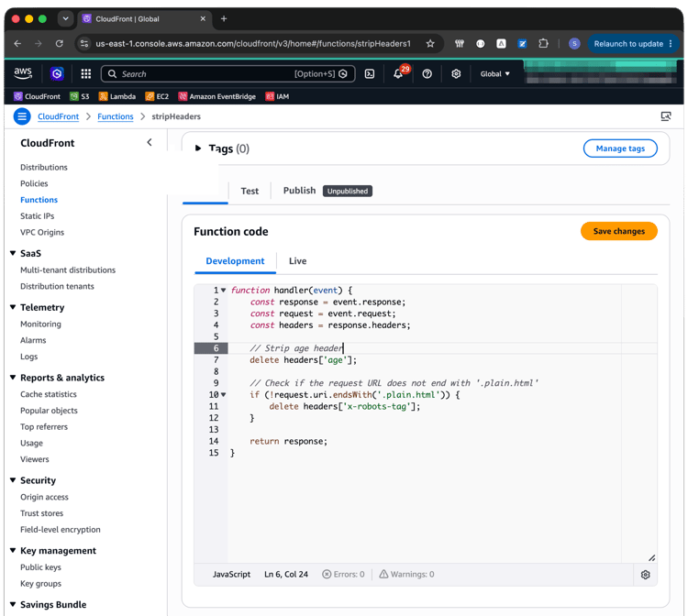Open S3 favorite shortcut
Viewport: 688px width, 616px height.
pyautogui.click(x=80, y=96)
